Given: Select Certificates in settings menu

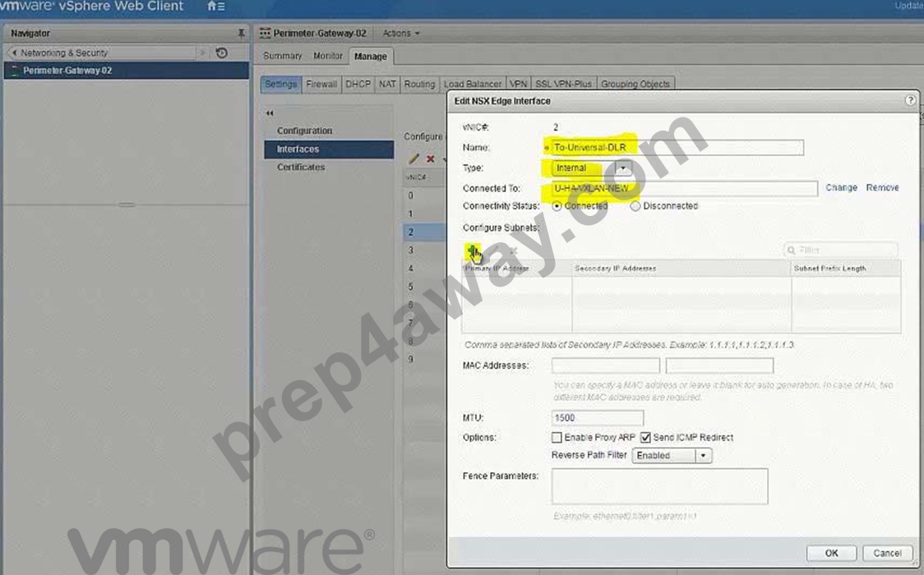Looking at the screenshot, I should 329,167.
